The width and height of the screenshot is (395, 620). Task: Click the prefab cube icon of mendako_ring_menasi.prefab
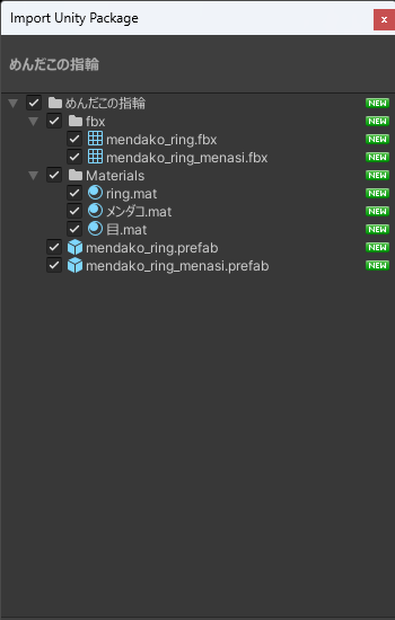pos(75,265)
